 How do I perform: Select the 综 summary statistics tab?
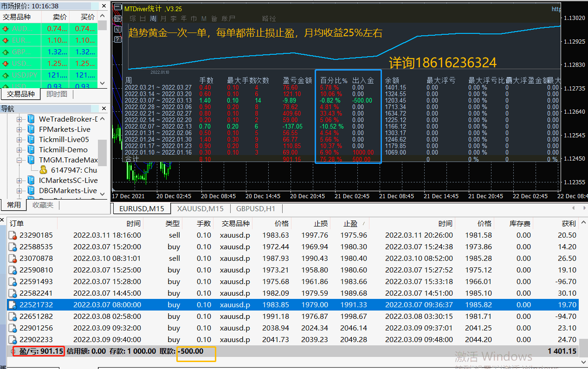click(133, 19)
